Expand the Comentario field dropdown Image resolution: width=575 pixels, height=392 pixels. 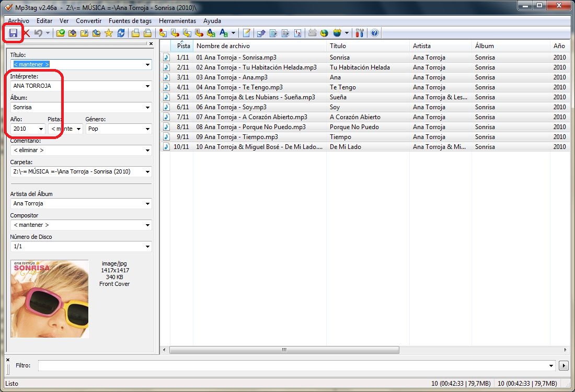147,151
